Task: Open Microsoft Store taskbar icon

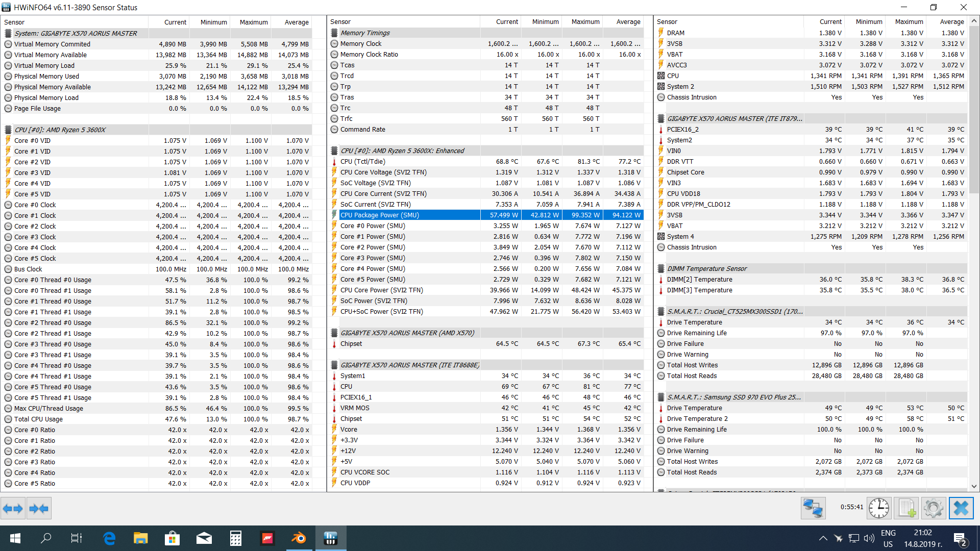Action: 172,538
